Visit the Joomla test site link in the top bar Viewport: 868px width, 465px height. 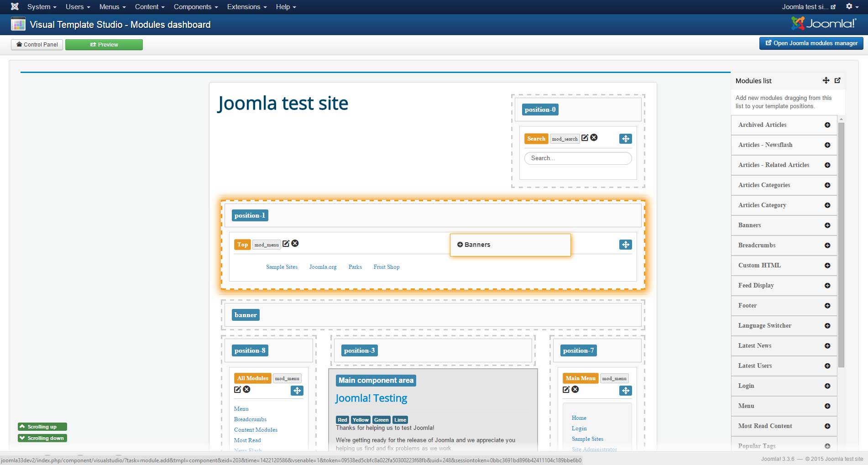(x=809, y=7)
